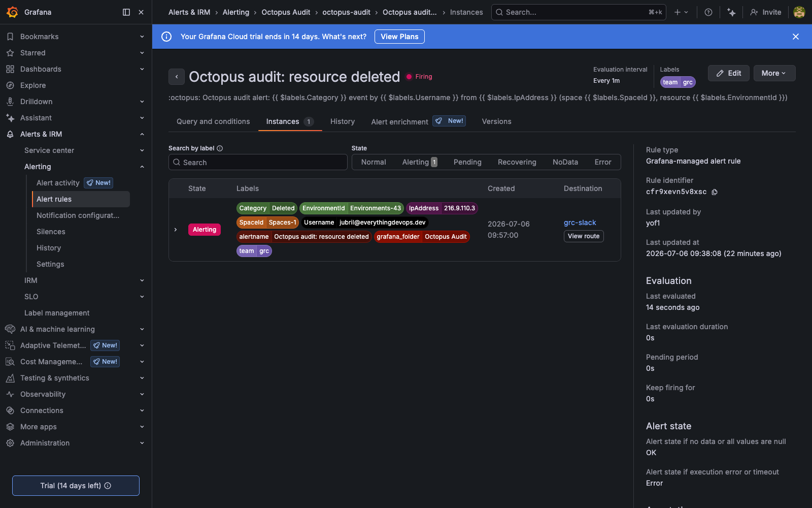Click the View route button
This screenshot has height=508, width=812.
[x=584, y=236]
